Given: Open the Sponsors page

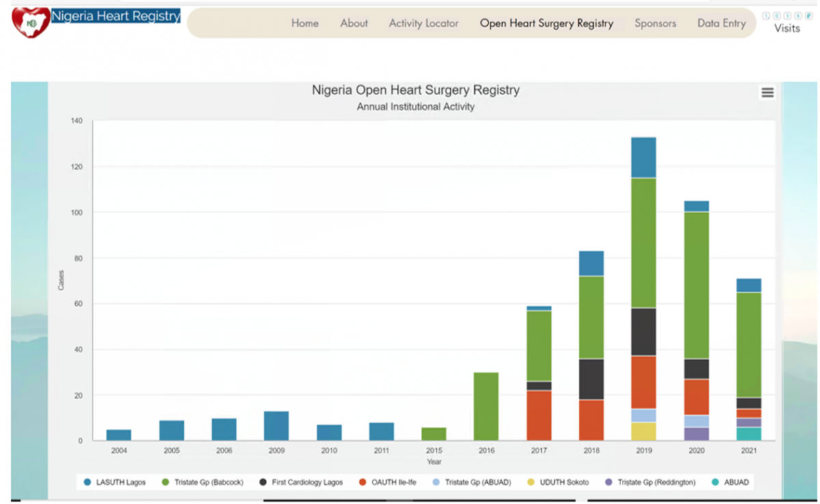Looking at the screenshot, I should [655, 23].
